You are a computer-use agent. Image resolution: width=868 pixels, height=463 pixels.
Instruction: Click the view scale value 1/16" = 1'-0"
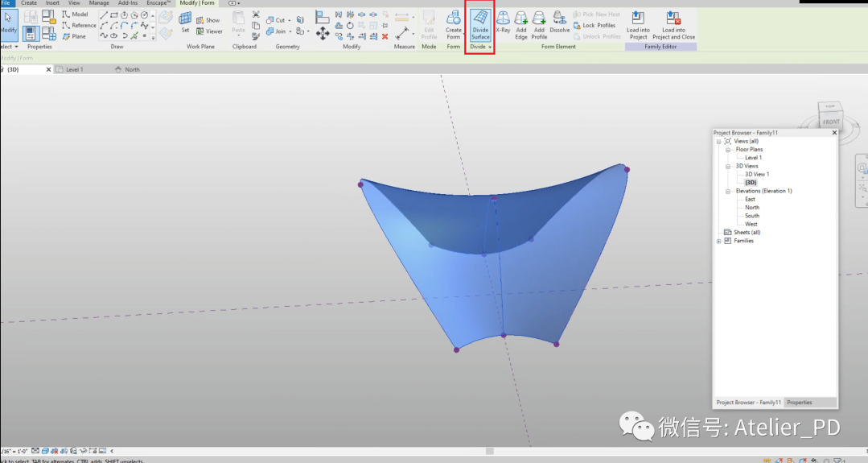14,452
